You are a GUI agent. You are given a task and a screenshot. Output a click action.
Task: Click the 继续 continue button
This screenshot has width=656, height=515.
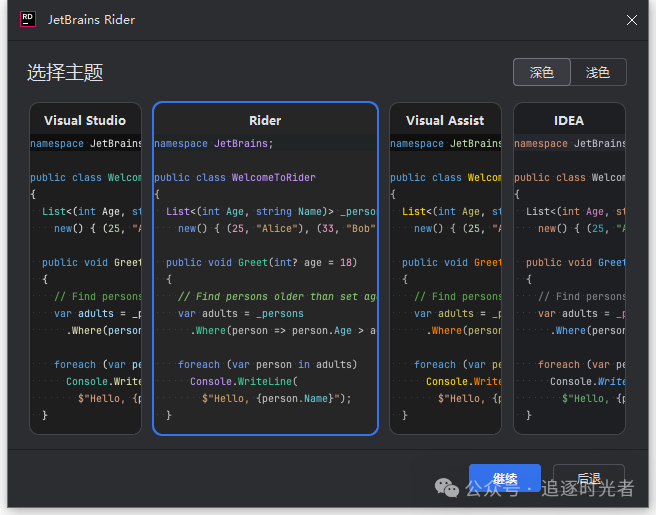coord(505,478)
